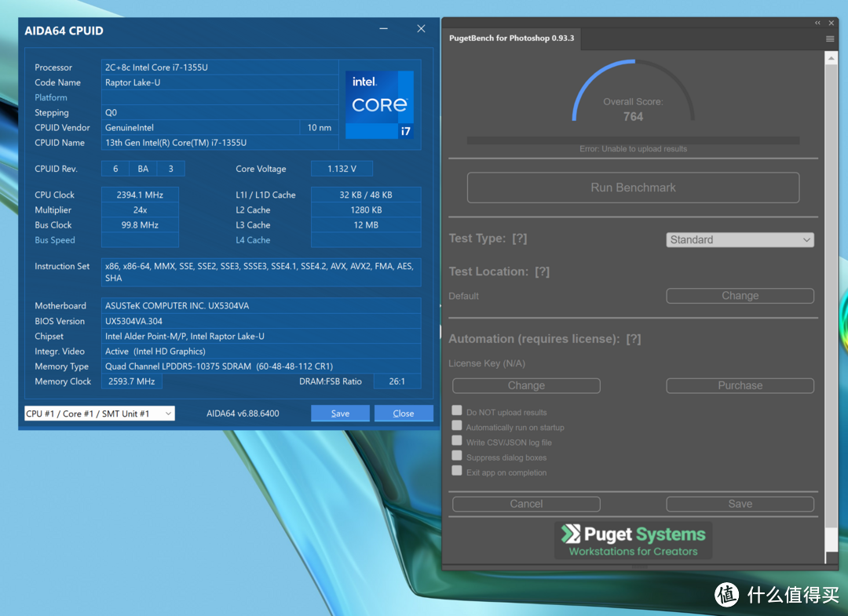848x616 pixels.
Task: Click Chipset Intel Alder Point value
Action: point(261,336)
